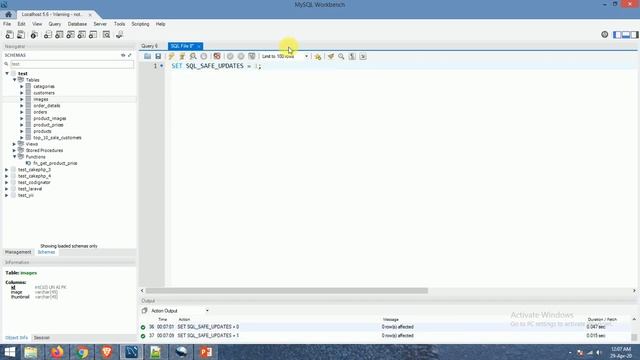Click the create new table icon
Viewport: 640px width, 360px height.
point(59,35)
